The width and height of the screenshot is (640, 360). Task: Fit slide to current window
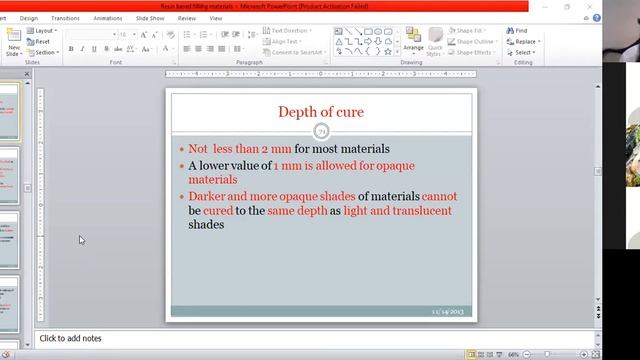tap(596, 355)
